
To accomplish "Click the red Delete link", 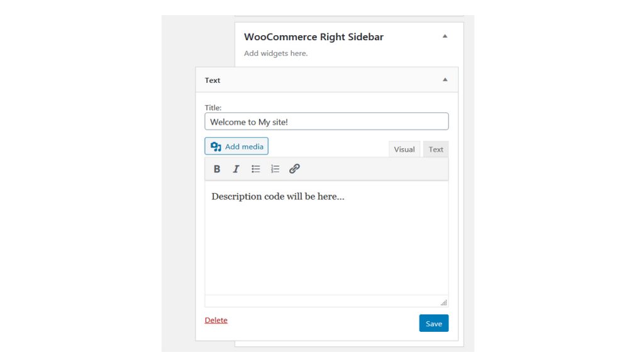I will pyautogui.click(x=216, y=320).
